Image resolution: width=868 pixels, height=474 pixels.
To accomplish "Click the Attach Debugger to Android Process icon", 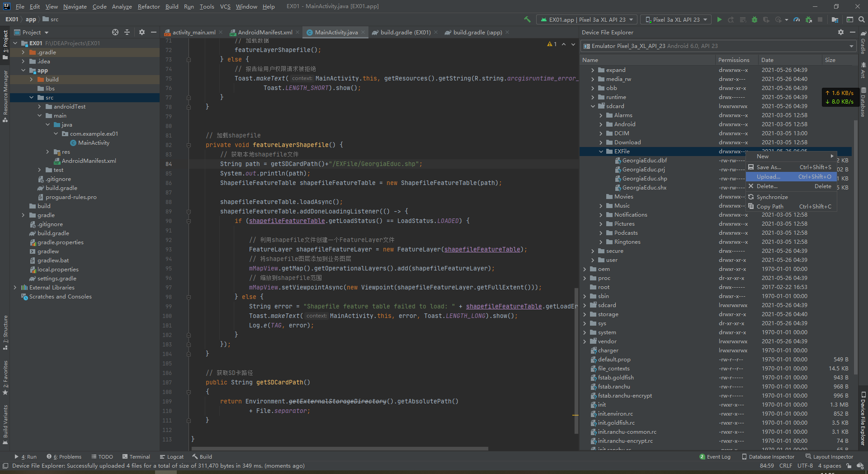I will point(808,19).
